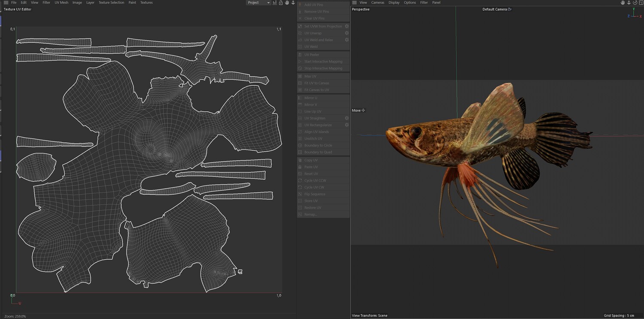
Task: Open the Texture UV Editor hamburger menu
Action: coord(6,3)
